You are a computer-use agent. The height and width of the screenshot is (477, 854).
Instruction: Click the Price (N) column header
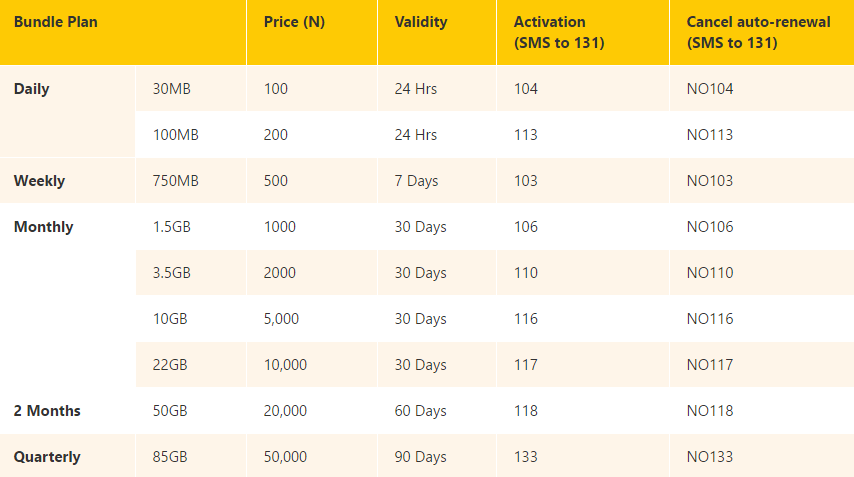click(294, 22)
